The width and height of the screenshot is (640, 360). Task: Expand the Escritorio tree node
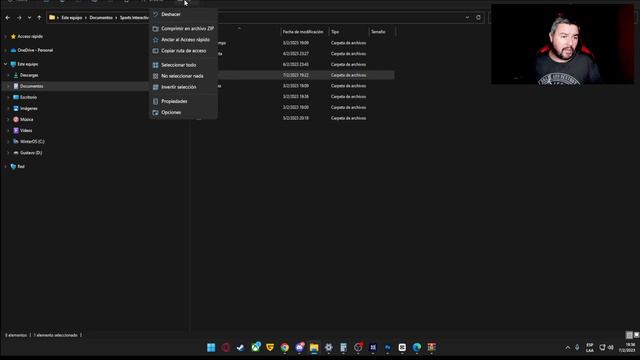(x=8, y=97)
